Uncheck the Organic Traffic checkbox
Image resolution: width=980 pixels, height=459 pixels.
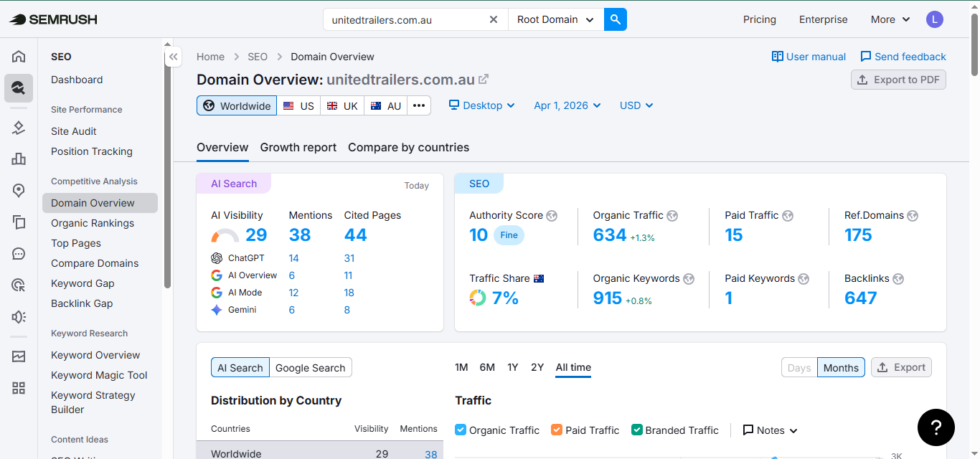tap(461, 430)
